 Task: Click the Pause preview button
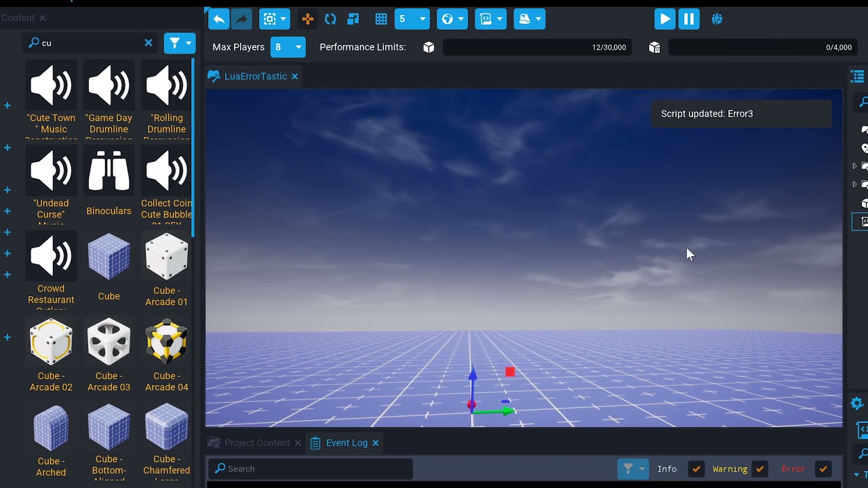coord(688,19)
